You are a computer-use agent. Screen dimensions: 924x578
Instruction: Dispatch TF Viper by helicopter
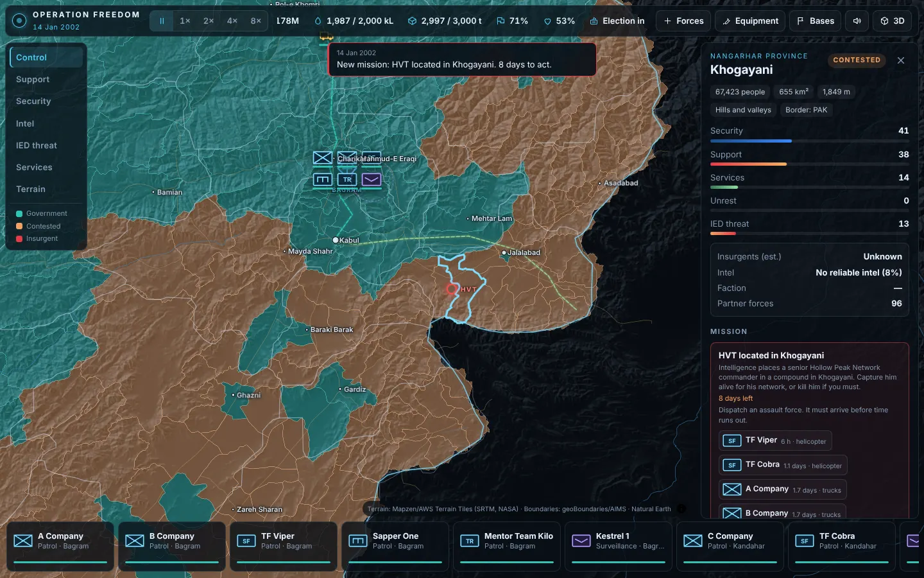(x=775, y=441)
